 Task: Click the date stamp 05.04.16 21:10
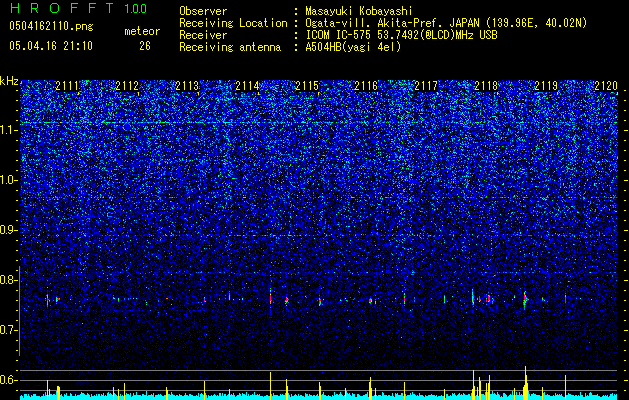51,46
